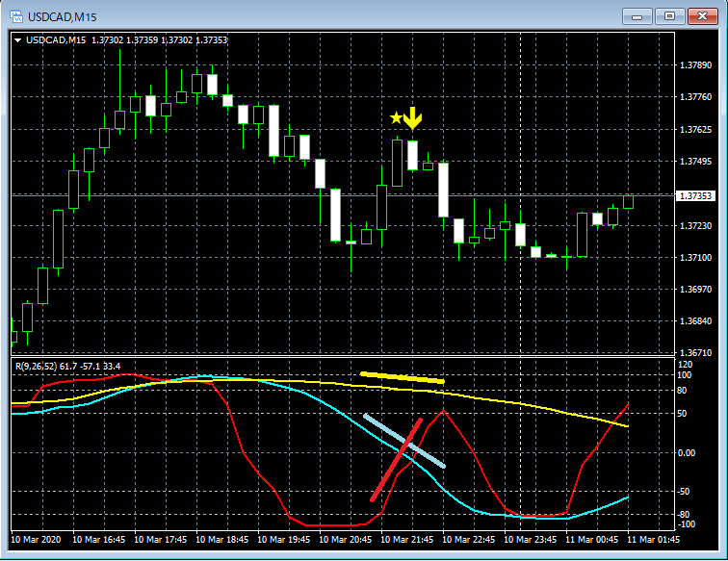
Task: Click the 10 Mar 23:45 time label
Action: pyautogui.click(x=531, y=540)
